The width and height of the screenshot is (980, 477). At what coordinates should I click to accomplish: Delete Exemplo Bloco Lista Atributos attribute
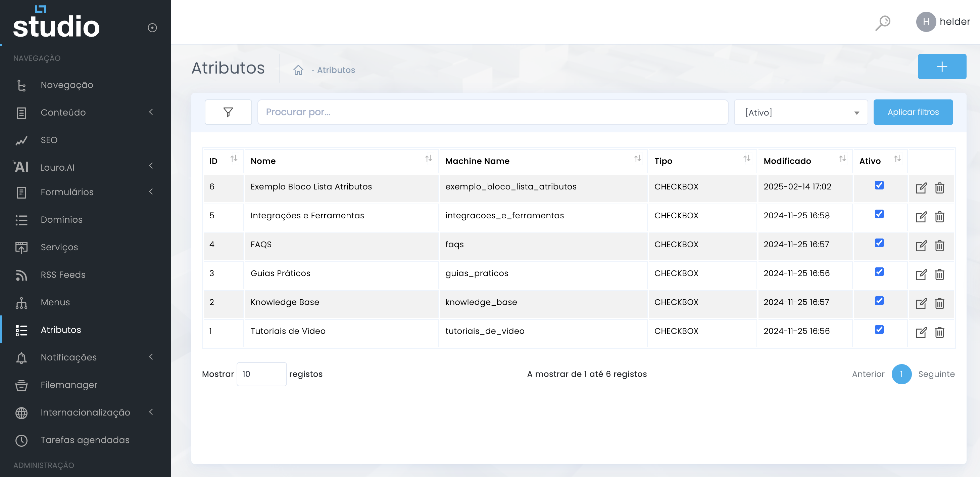pyautogui.click(x=939, y=188)
